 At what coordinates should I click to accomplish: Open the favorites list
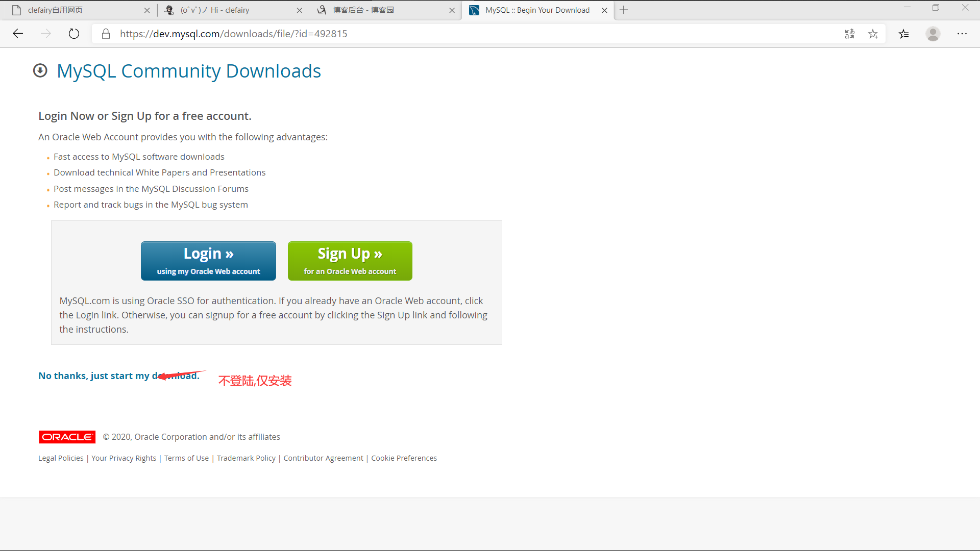point(904,34)
